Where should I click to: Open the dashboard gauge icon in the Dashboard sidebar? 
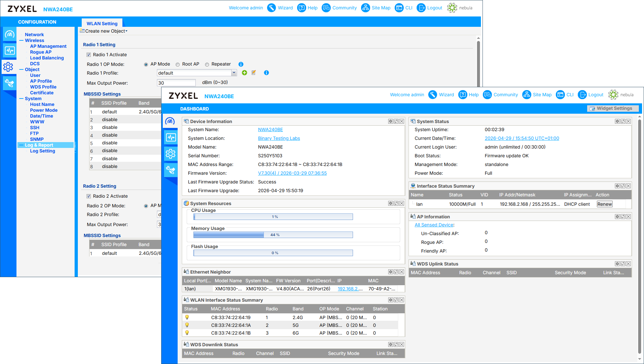170,121
